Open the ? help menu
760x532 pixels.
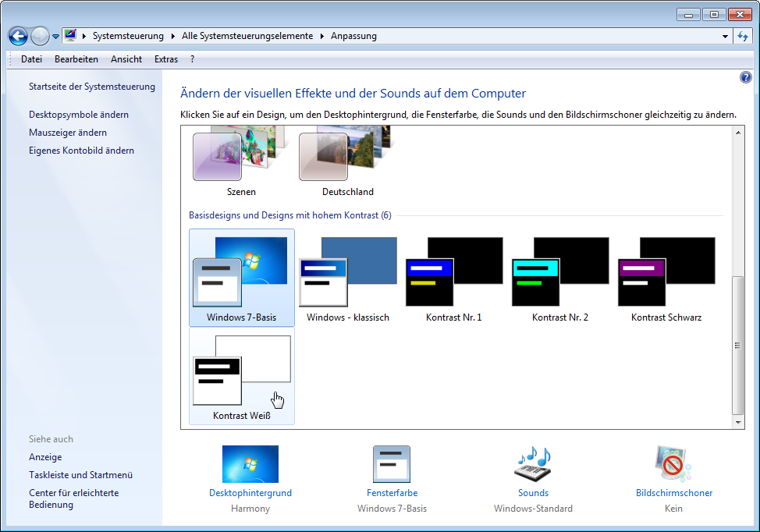(193, 59)
